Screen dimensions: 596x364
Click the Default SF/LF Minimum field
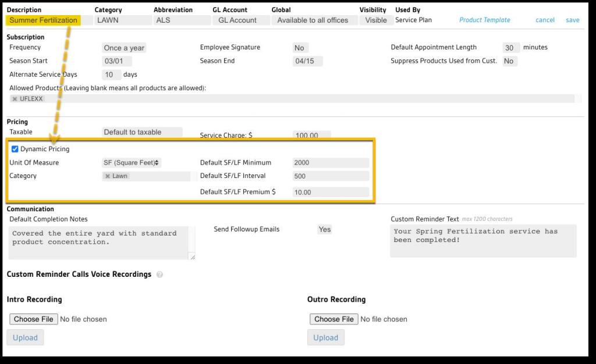click(330, 163)
